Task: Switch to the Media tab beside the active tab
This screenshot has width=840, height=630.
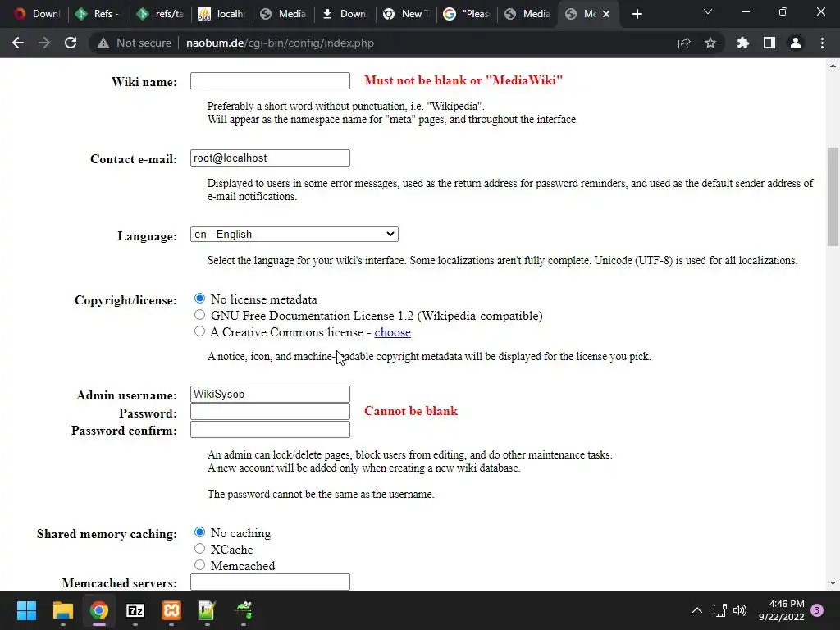Action: 528,14
